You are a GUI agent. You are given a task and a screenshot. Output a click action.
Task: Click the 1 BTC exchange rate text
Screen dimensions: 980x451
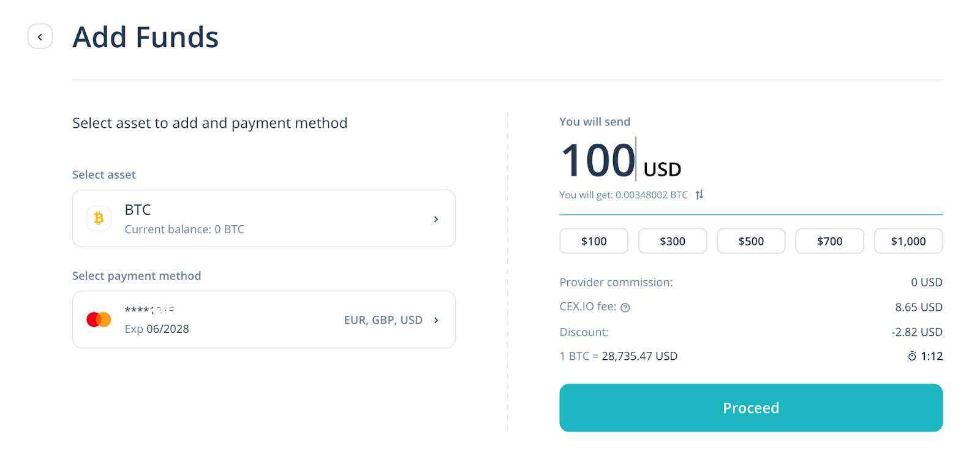point(618,356)
